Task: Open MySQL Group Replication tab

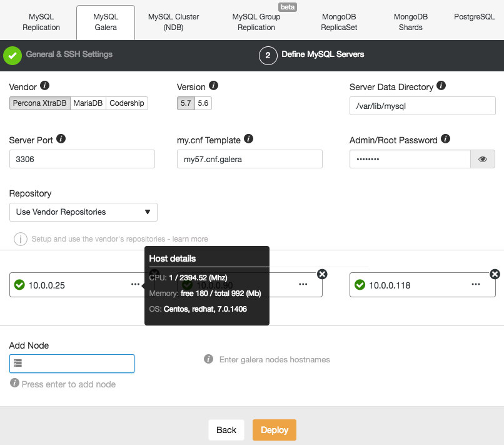Action: point(256,22)
